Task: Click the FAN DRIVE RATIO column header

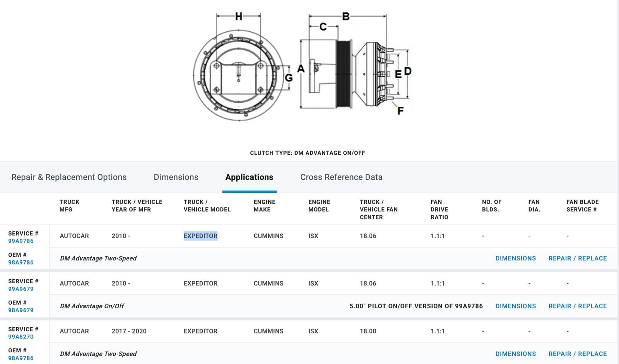Action: [x=439, y=210]
